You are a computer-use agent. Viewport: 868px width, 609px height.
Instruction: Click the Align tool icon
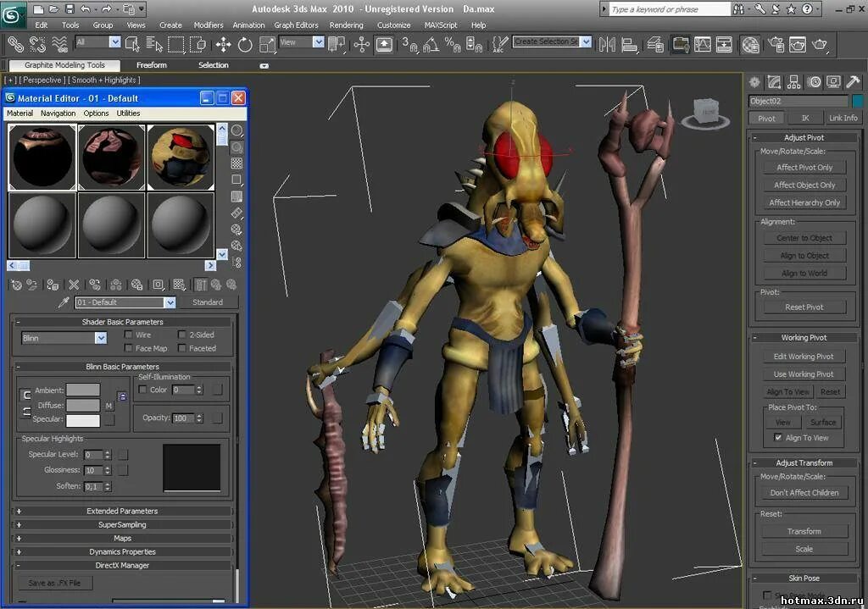pyautogui.click(x=629, y=45)
